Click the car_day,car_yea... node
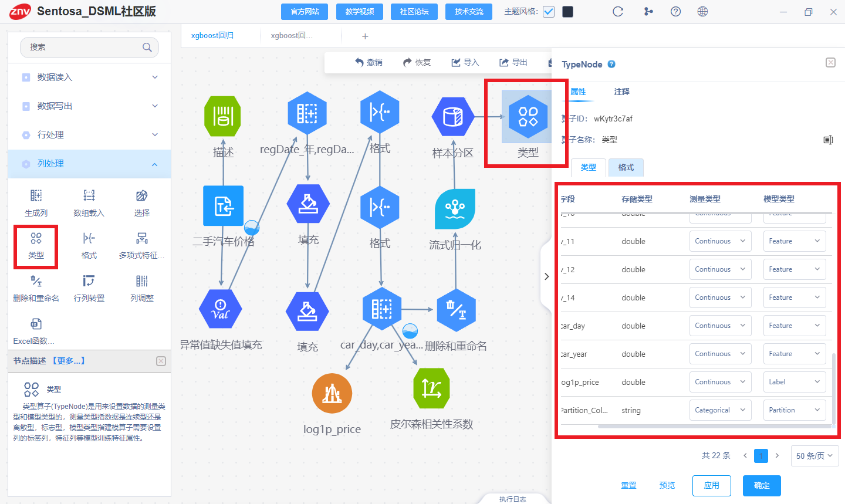Screen dimensions: 845x504 pyautogui.click(x=381, y=308)
